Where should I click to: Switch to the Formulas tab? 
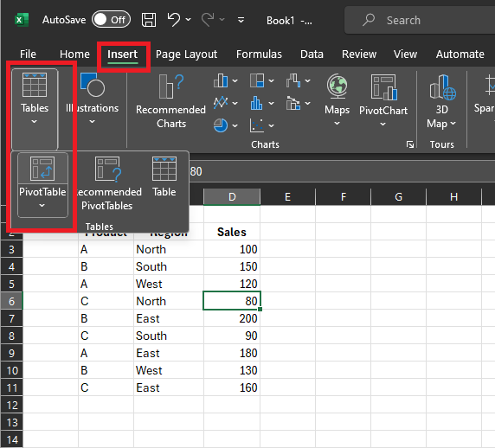[259, 54]
